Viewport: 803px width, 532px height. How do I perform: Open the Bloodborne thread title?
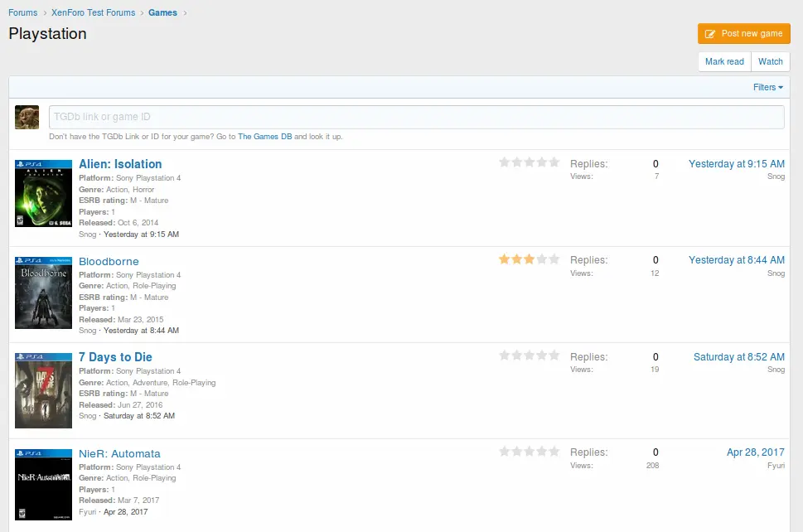(109, 261)
